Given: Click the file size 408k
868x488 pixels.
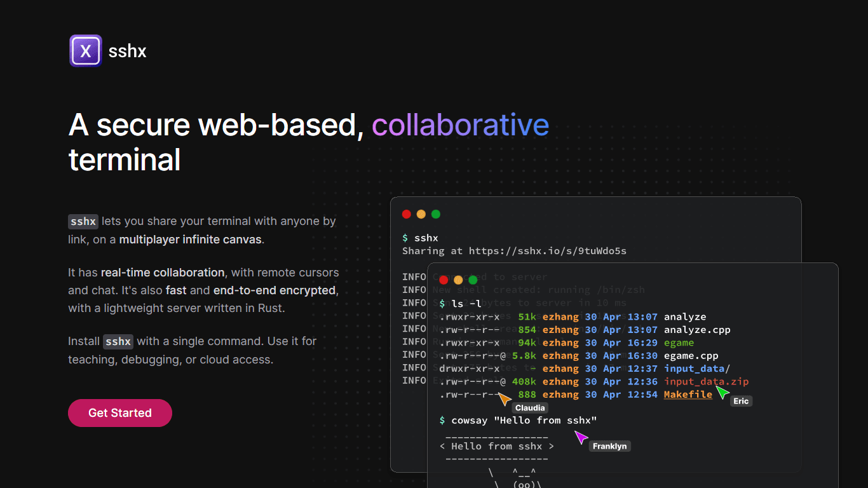Looking at the screenshot, I should pyautogui.click(x=525, y=381).
